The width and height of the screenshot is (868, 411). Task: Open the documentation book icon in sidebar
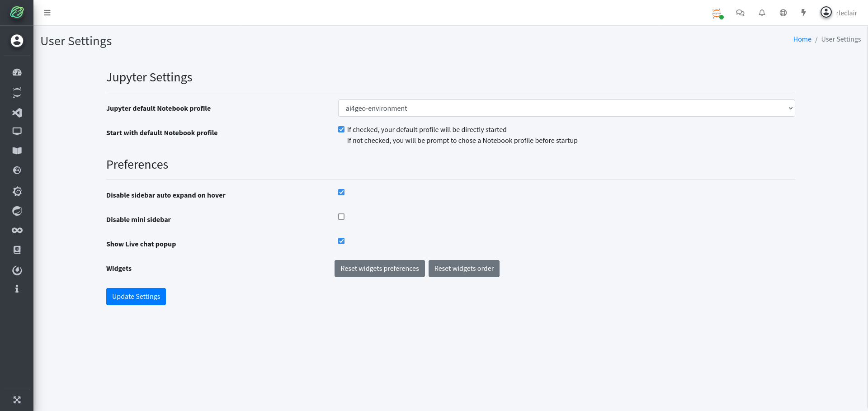(17, 151)
